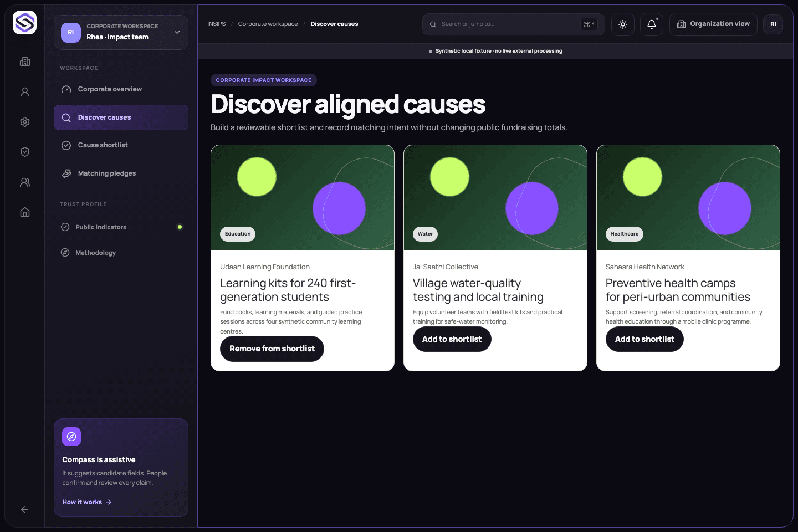Click the INSIPS logo icon
The height and width of the screenshot is (532, 798).
(x=24, y=23)
